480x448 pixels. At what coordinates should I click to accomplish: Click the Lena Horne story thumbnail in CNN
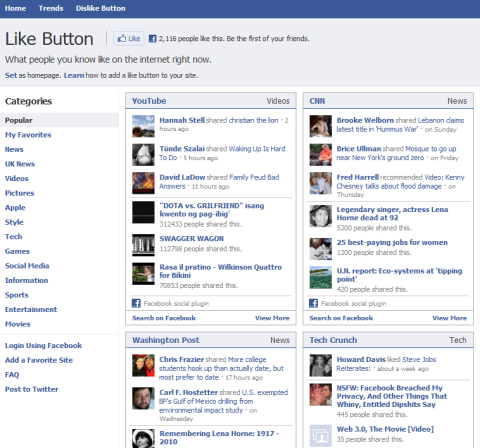coord(321,216)
